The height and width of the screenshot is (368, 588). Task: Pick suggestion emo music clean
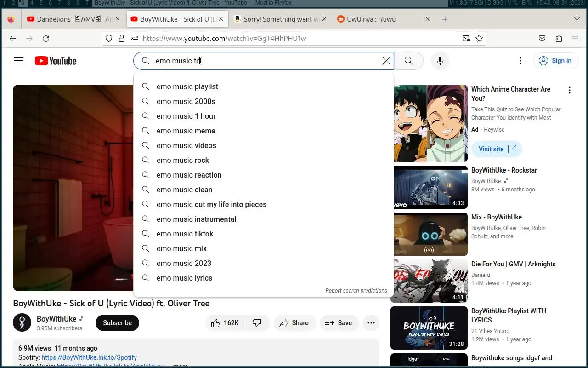[x=264, y=190]
